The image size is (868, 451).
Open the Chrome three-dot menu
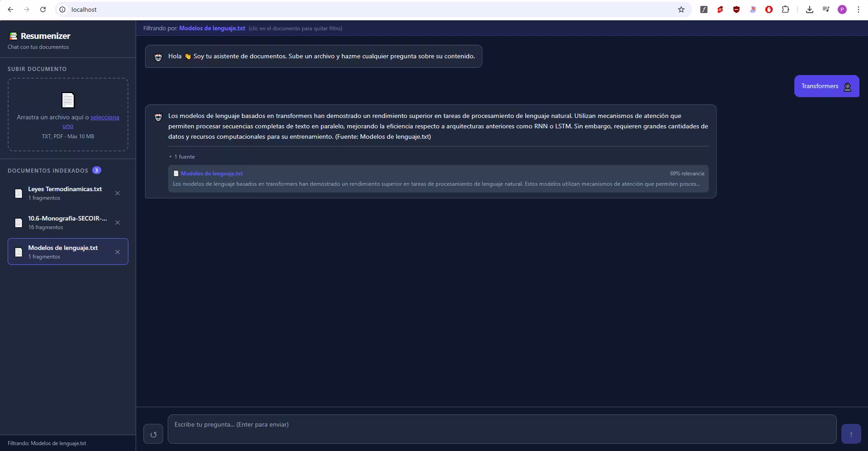click(858, 9)
